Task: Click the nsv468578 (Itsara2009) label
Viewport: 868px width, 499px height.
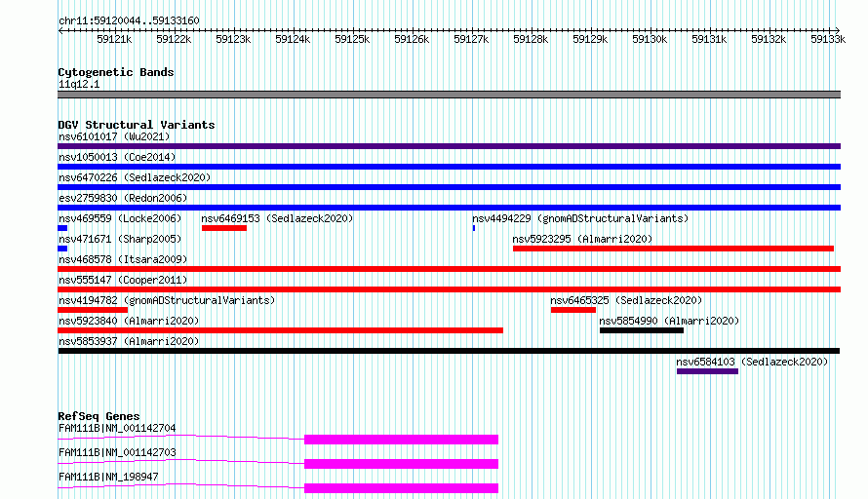Action: click(x=123, y=259)
